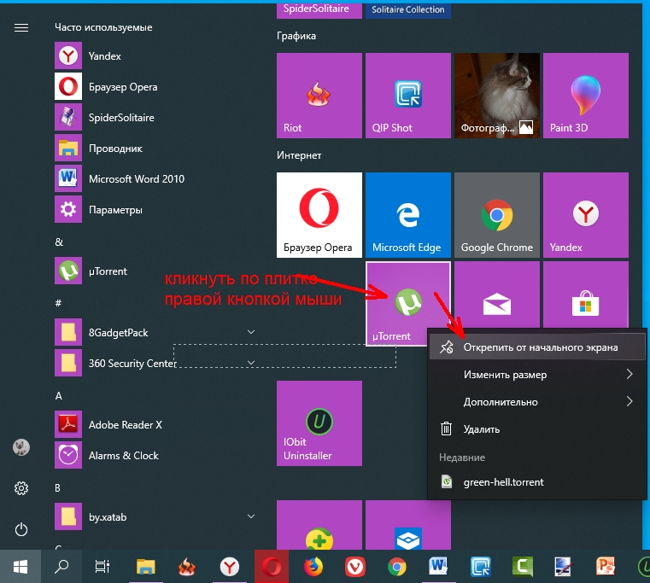Open the Mail envelope tile

coord(497,294)
